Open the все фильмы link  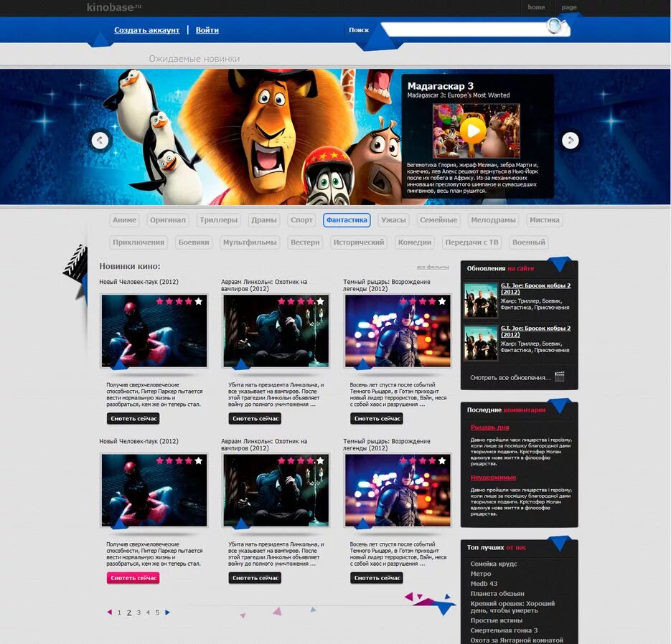tap(433, 267)
